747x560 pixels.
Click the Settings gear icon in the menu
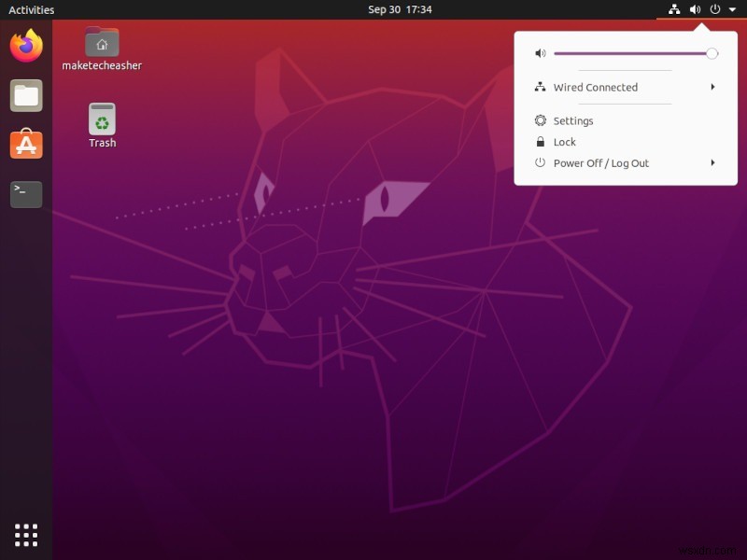[540, 120]
